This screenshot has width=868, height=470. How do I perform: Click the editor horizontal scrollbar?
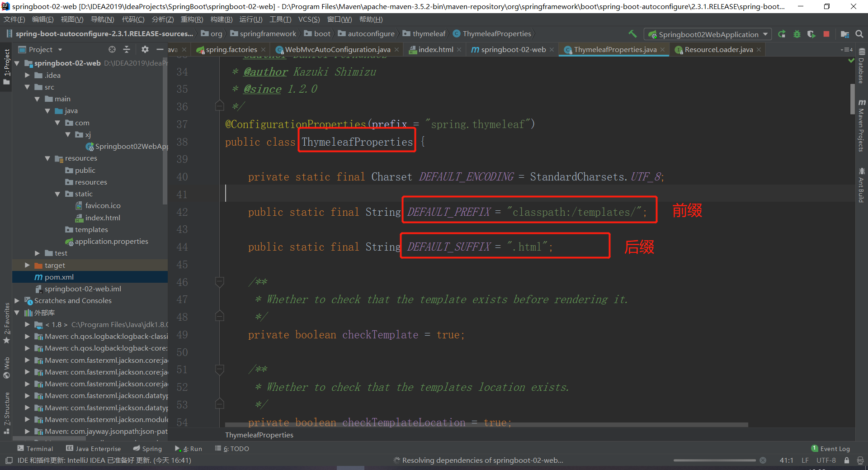(486, 425)
